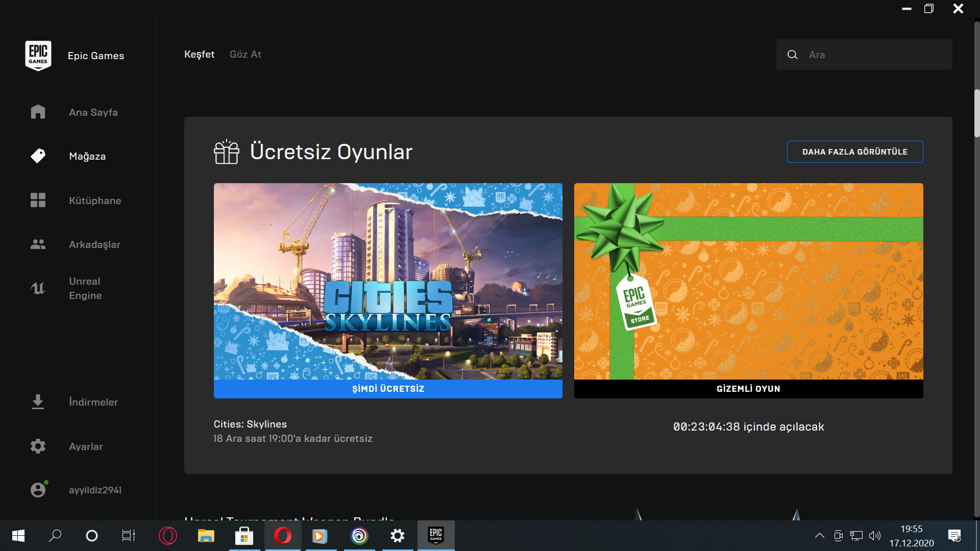The width and height of the screenshot is (980, 551).
Task: Open Ayarlar settings page
Action: (86, 446)
